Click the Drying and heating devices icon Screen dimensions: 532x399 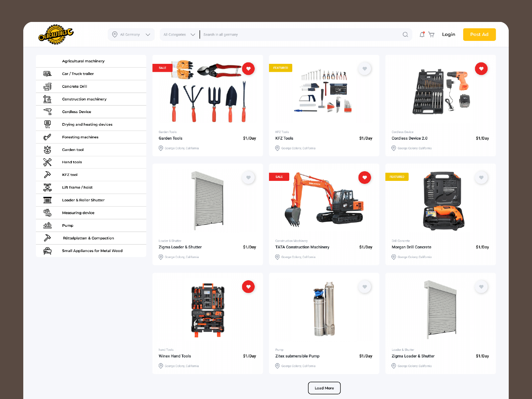(x=48, y=124)
